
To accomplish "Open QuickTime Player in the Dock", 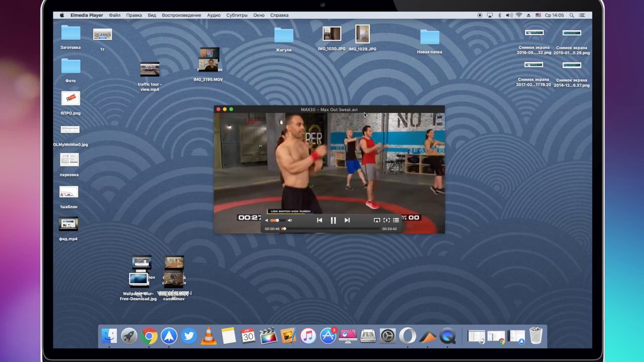I will (x=447, y=336).
